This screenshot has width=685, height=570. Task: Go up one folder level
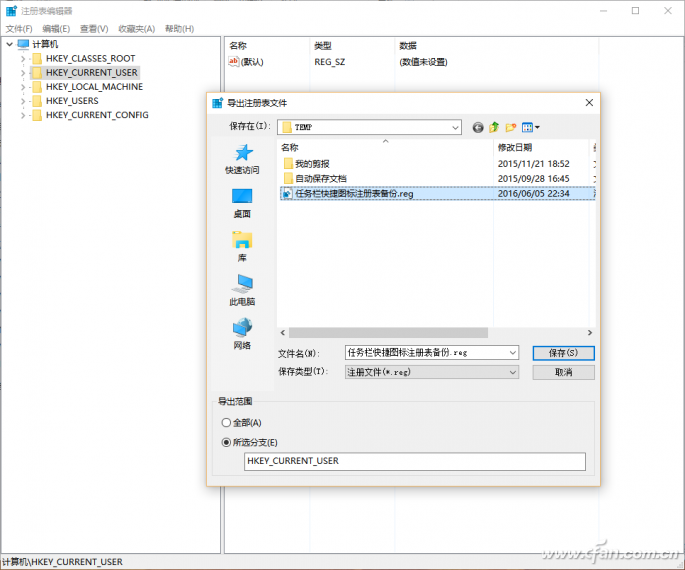[x=494, y=127]
